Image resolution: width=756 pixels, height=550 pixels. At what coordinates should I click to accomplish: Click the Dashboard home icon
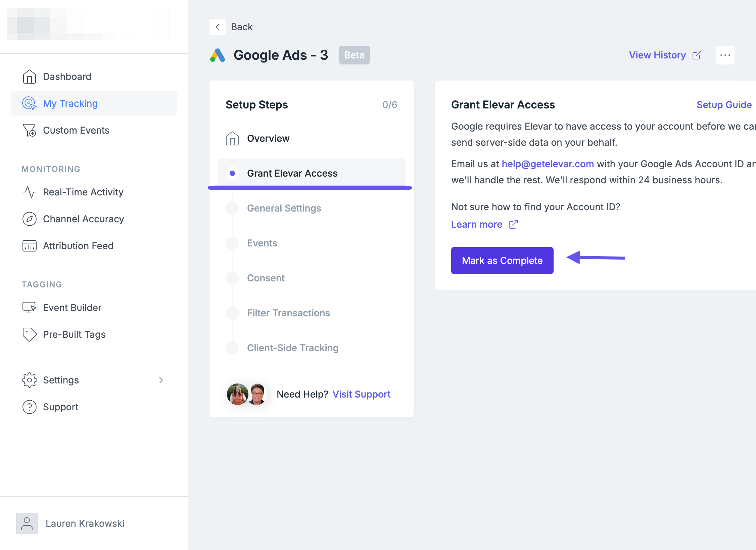coord(30,77)
